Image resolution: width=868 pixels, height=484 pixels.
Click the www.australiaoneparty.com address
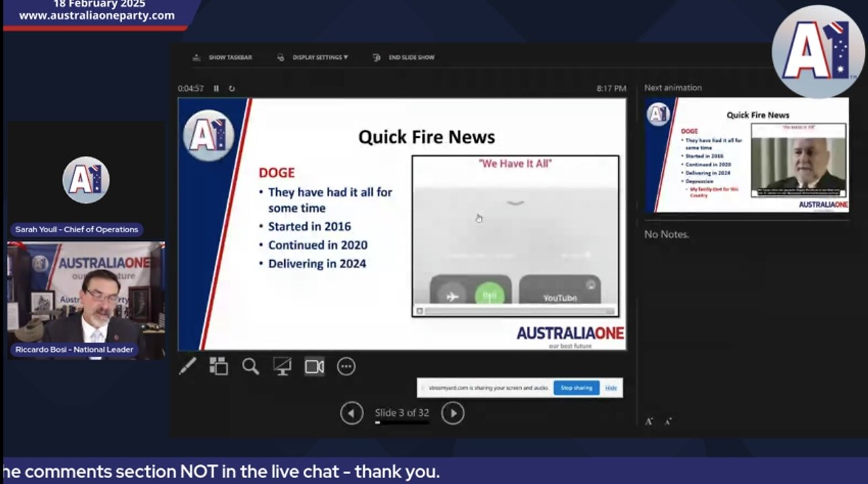pos(97,16)
